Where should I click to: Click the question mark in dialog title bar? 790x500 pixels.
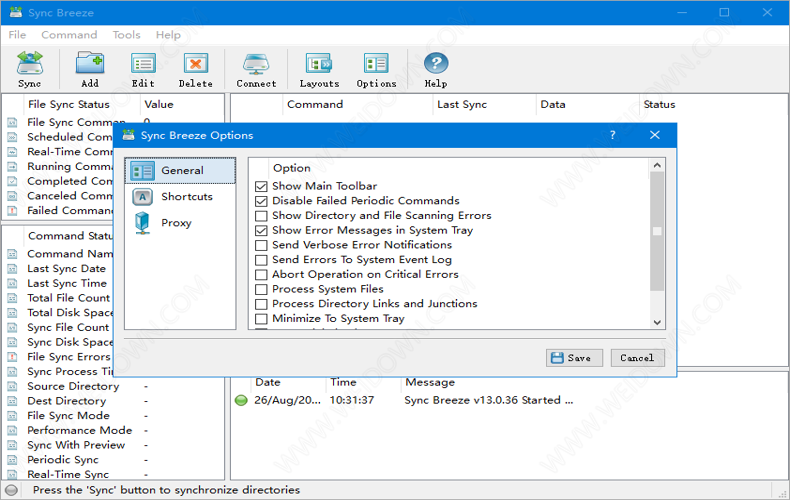click(612, 135)
